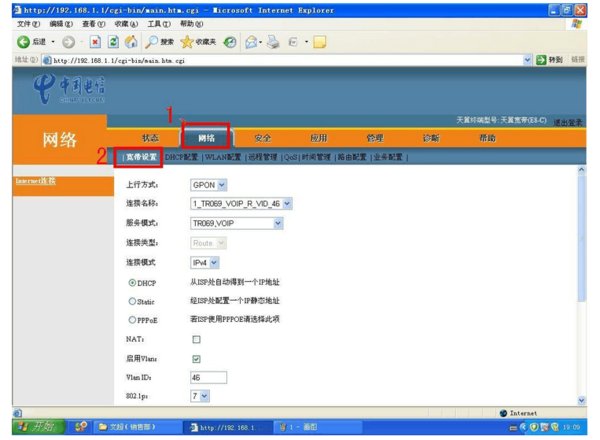Click the 退出登录 logout link

tap(567, 122)
